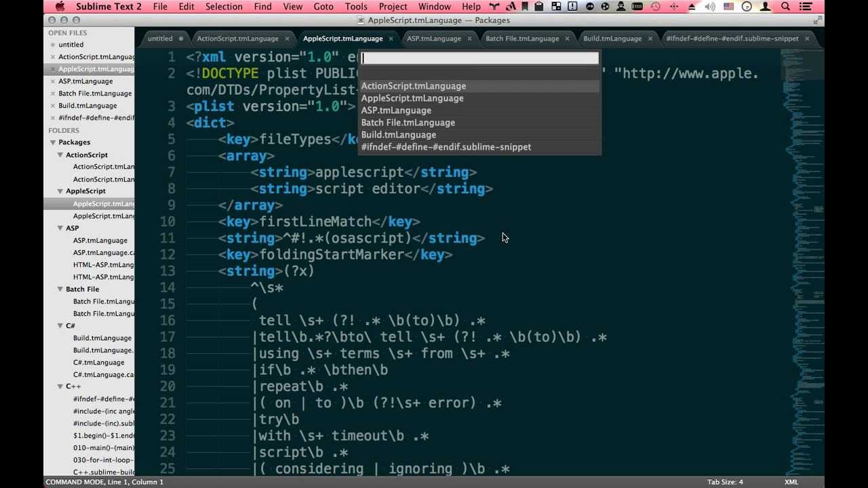The width and height of the screenshot is (868, 488).
Task: Collapse the C# folder
Action: point(60,325)
